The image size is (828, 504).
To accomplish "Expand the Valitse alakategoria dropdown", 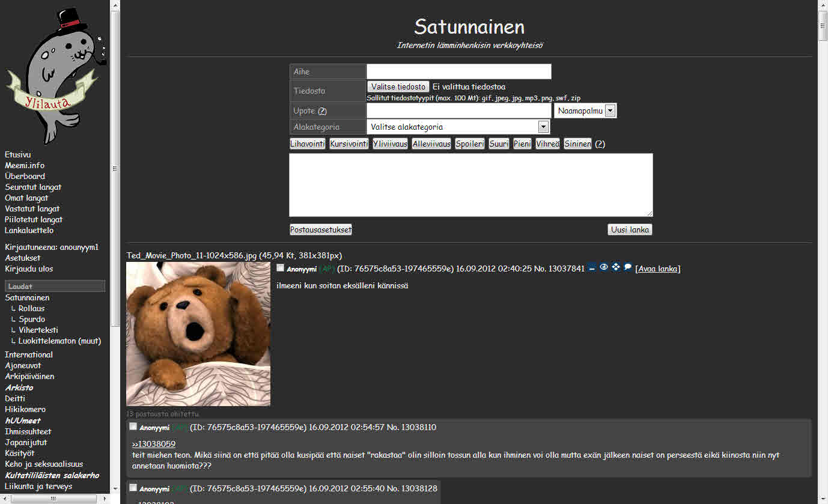I will click(x=458, y=127).
